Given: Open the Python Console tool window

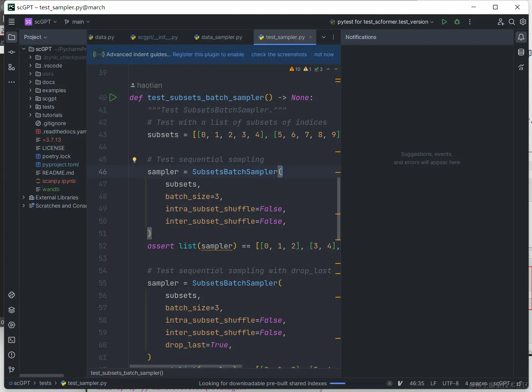Looking at the screenshot, I should point(12,295).
